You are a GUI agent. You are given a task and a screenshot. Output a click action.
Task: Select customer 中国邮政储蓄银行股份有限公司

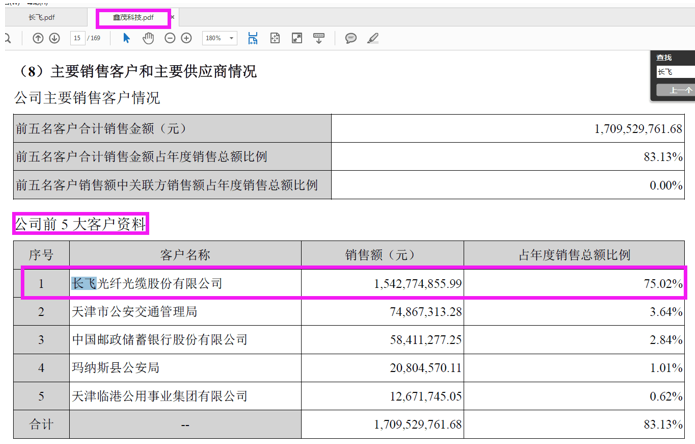160,340
